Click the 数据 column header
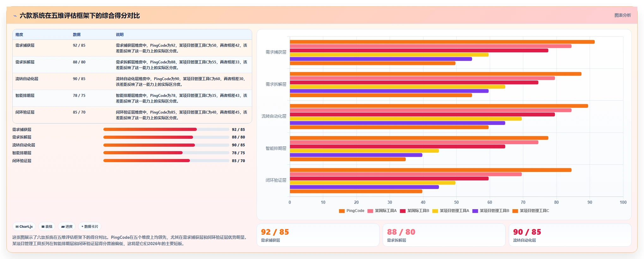 [77, 35]
